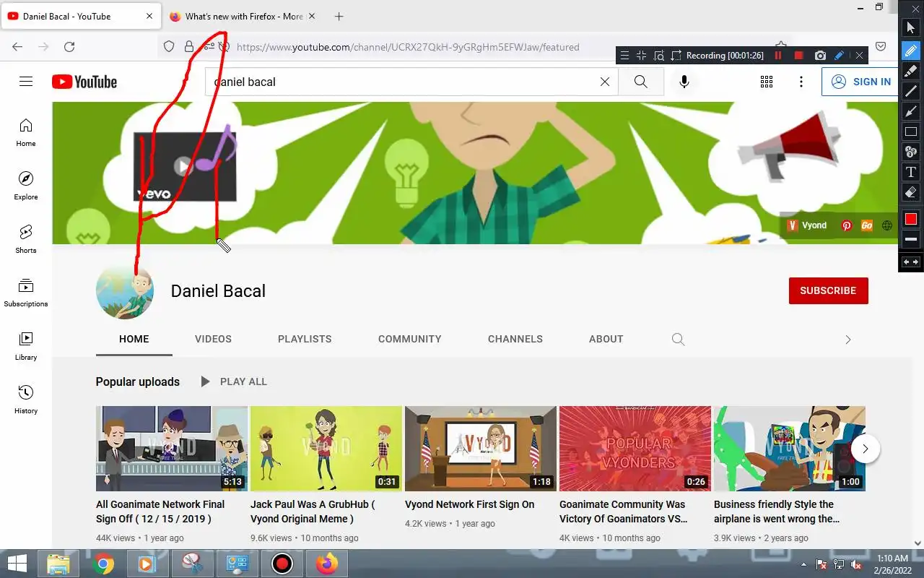
Task: Click the YouTube logo
Action: (x=84, y=82)
